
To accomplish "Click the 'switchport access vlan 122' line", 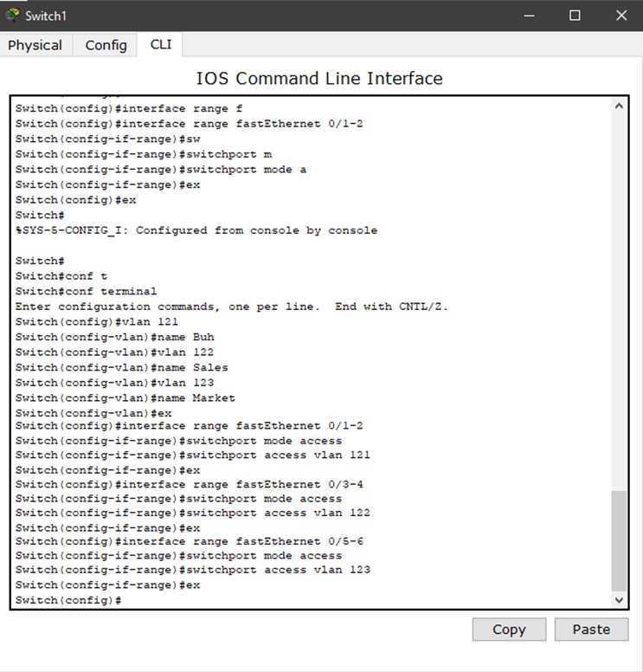I will click(x=193, y=513).
